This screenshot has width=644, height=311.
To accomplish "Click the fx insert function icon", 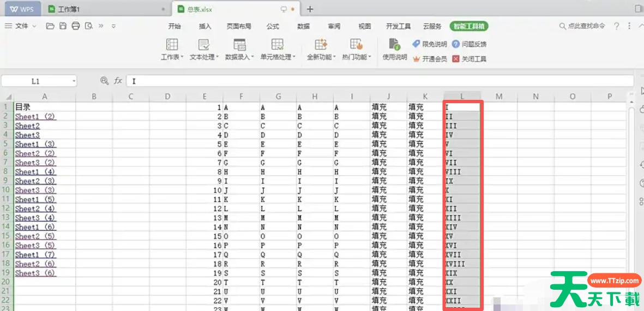I will click(118, 81).
